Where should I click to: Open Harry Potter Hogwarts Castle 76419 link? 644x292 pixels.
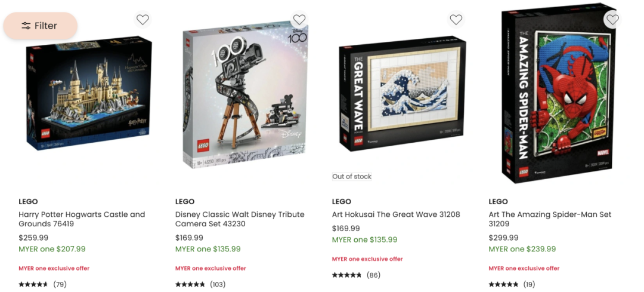[x=82, y=219]
